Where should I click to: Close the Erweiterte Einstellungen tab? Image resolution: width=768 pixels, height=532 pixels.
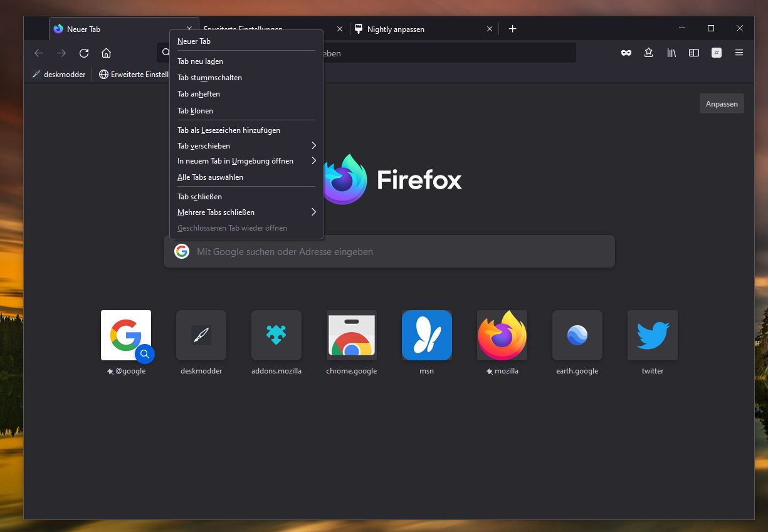[340, 29]
